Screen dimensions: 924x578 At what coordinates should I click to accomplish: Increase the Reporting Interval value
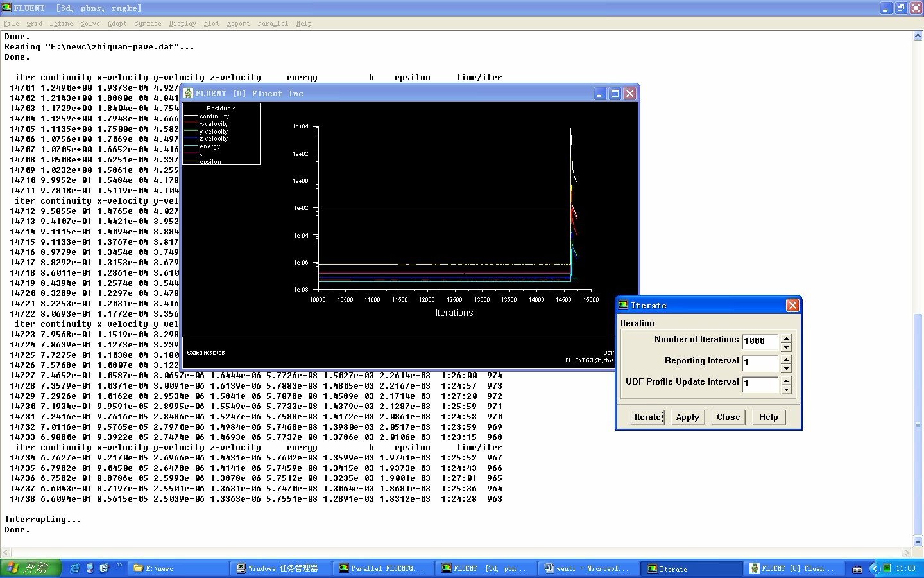pyautogui.click(x=786, y=359)
